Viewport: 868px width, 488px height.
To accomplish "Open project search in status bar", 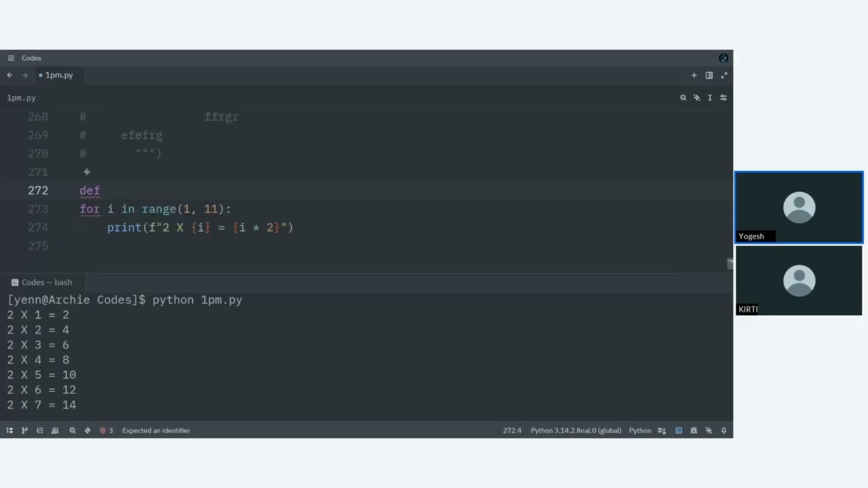I will tap(73, 430).
